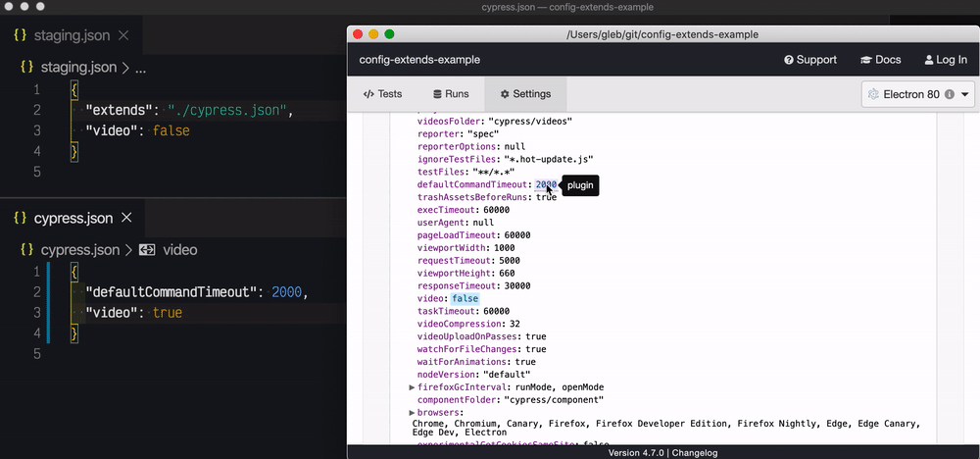Click the taskTimeout setting row
980x459 pixels.
pyautogui.click(x=464, y=311)
